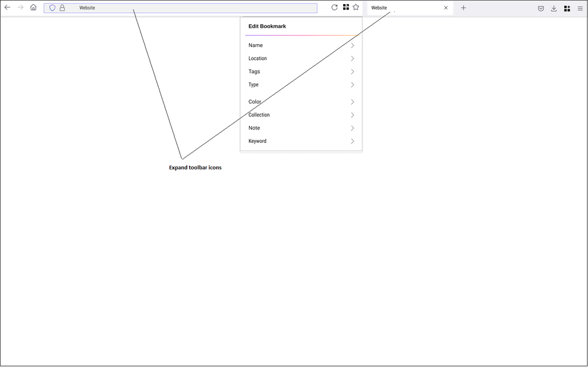Open the hamburger application menu
The image size is (588, 367).
point(580,8)
